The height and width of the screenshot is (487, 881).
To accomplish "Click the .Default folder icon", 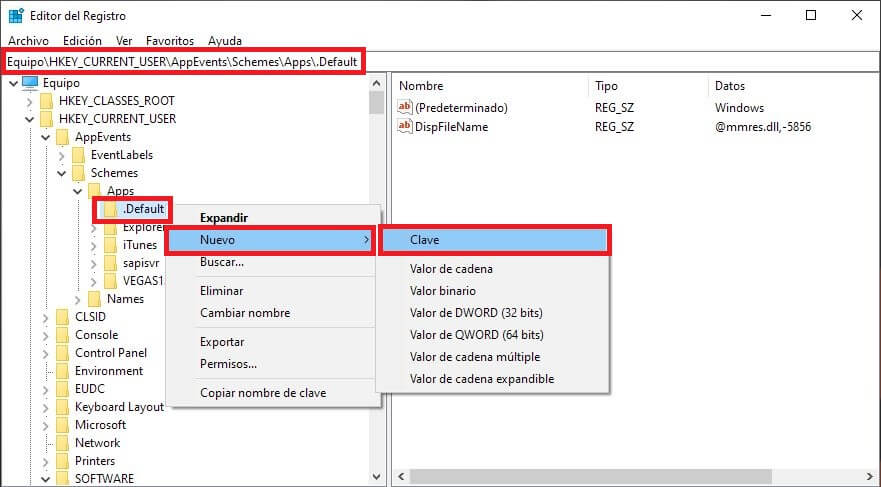I will [x=111, y=209].
